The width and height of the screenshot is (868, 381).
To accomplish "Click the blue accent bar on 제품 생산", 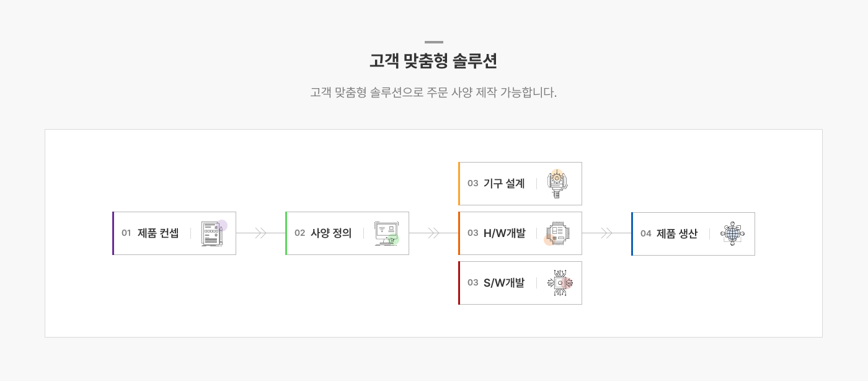I will click(x=632, y=234).
